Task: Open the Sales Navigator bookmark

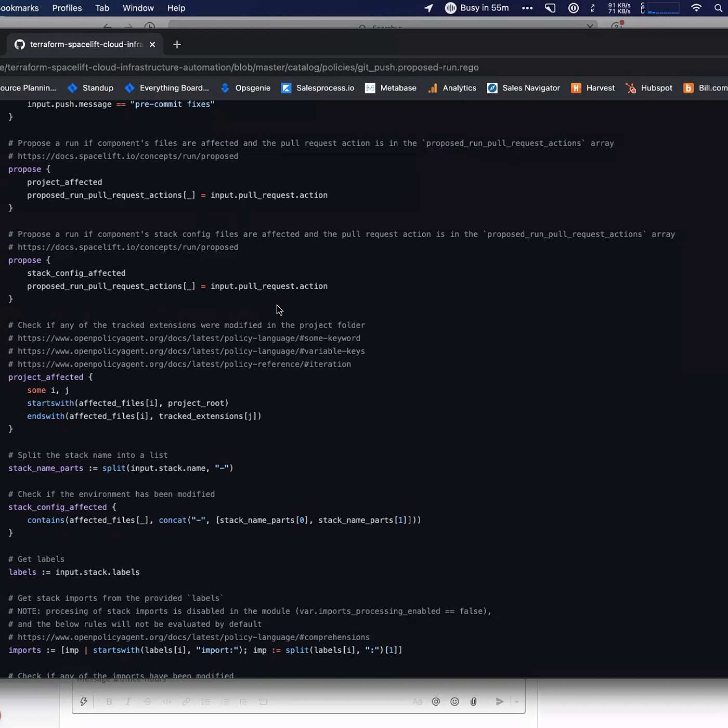Action: click(x=524, y=88)
